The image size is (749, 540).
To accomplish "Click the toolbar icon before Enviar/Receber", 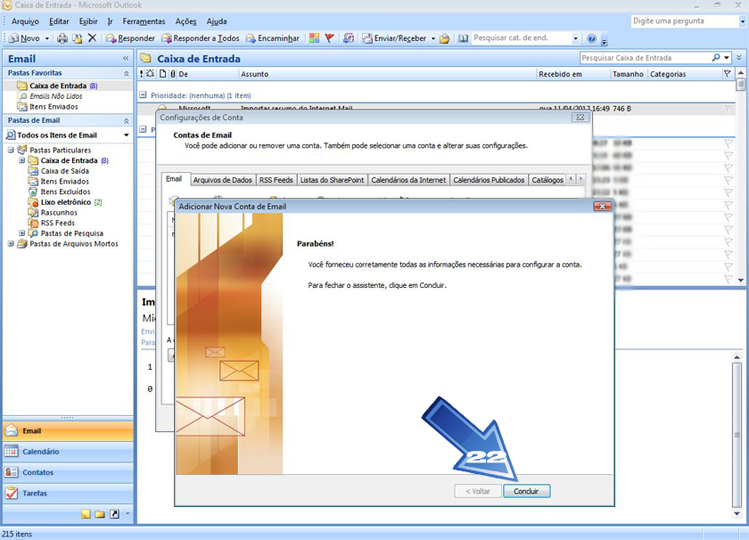I will 349,38.
